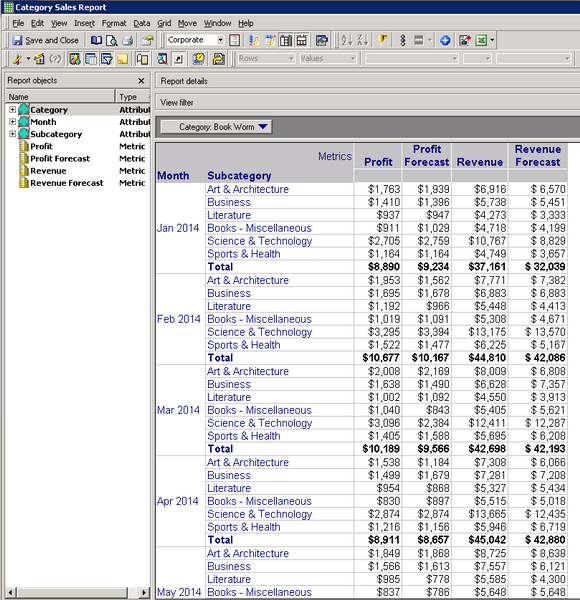Click the horizontal scrollbar right arrow
580x600 pixels.
(x=143, y=593)
